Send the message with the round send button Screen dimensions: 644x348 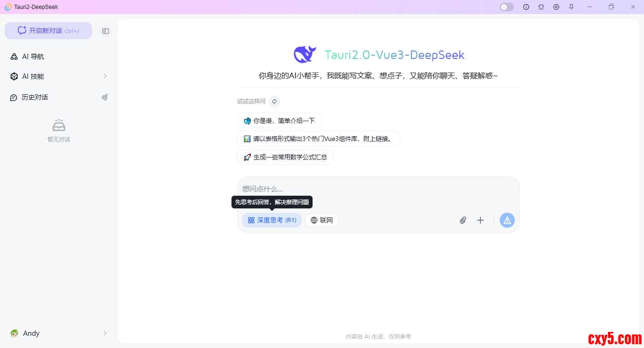tap(507, 220)
